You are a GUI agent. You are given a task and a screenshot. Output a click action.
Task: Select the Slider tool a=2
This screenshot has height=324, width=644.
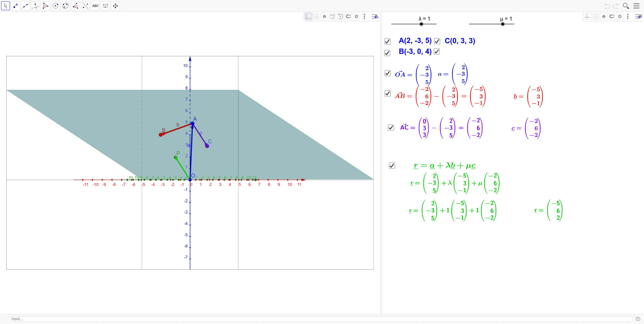[105, 6]
